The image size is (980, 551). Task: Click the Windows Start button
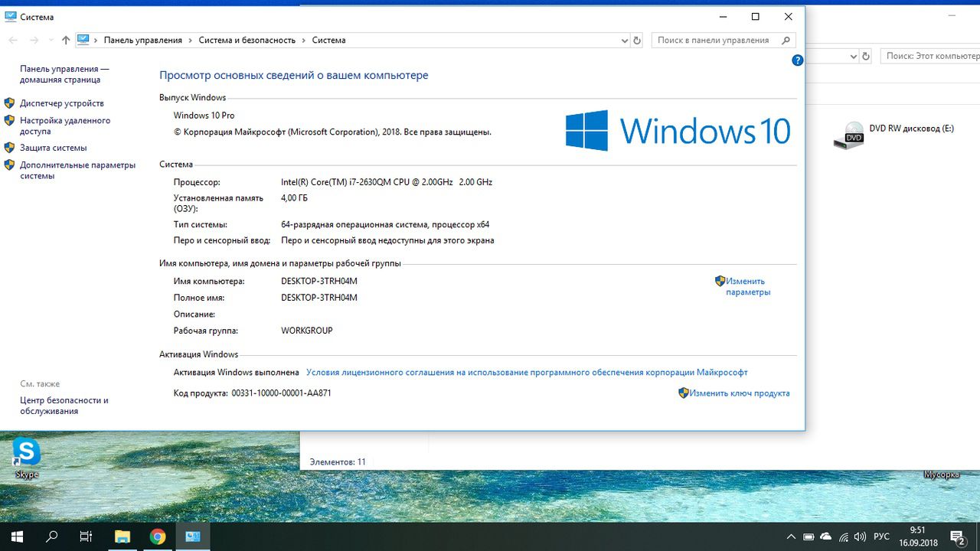17,536
